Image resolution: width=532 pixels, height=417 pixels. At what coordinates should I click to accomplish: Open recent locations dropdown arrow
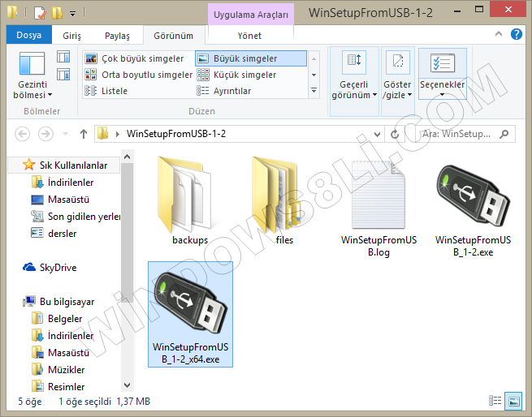(66, 134)
